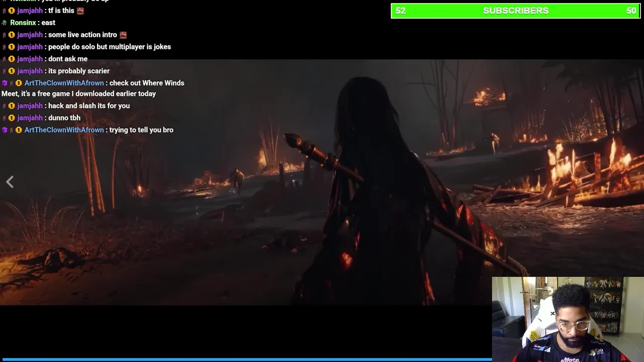Viewport: 644px width, 362px height.
Task: Click the streamer webcam overlay
Action: [x=568, y=319]
